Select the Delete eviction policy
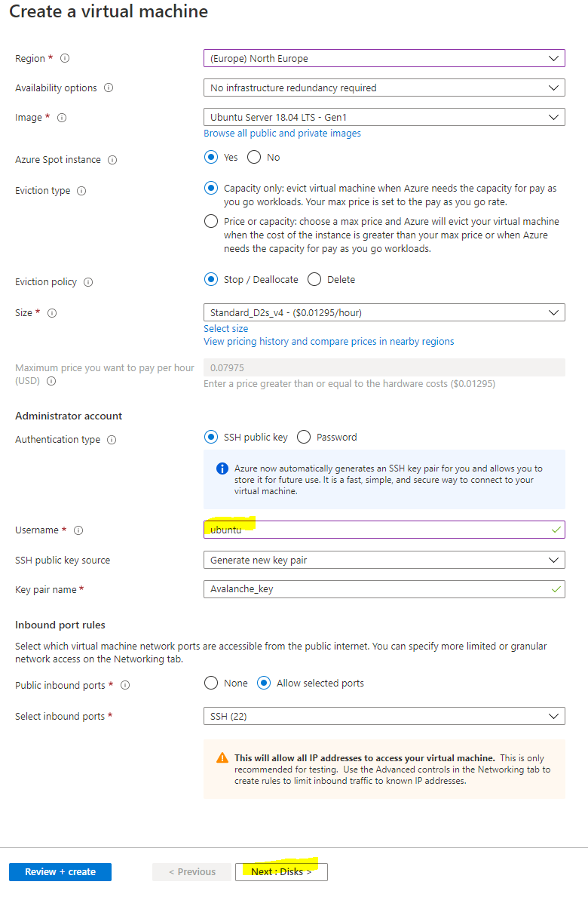Viewport: 588px width, 897px height. tap(314, 280)
